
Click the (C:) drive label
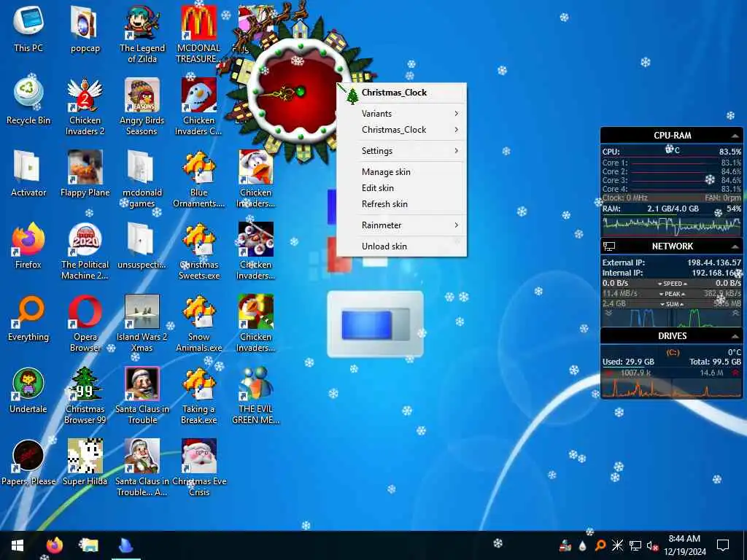(673, 352)
